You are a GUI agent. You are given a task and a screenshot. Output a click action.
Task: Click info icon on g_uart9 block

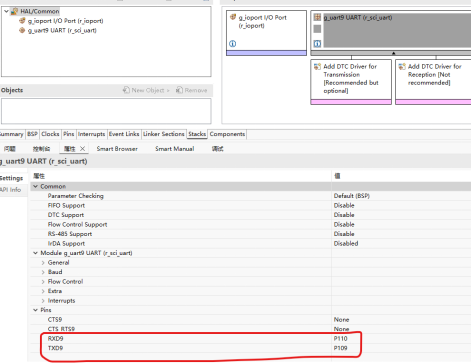pyautogui.click(x=317, y=44)
